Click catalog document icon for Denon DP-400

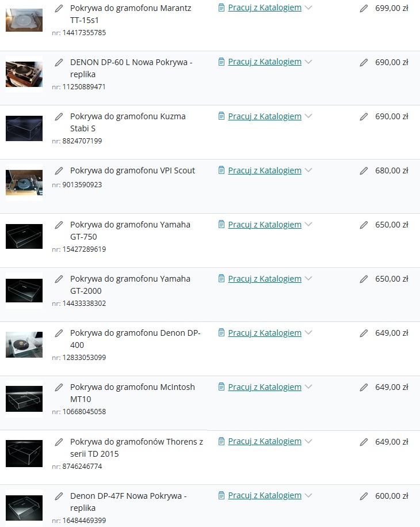[222, 333]
